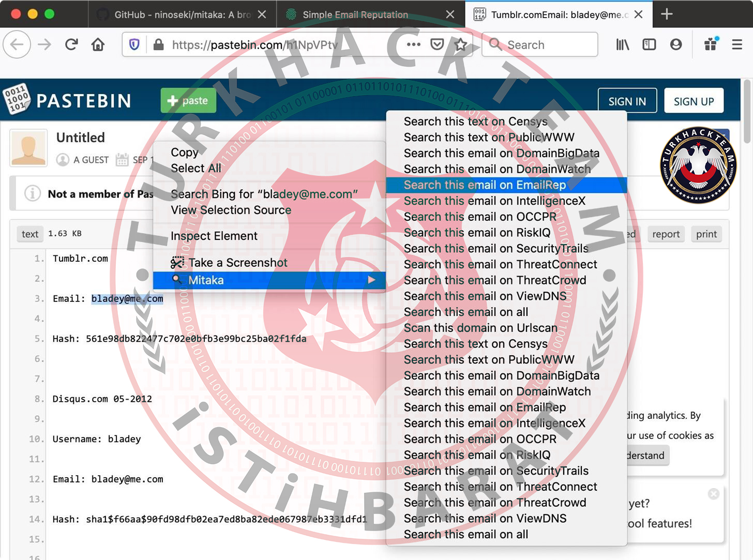Click the green paste button
Viewport: 753px width, 560px height.
[x=188, y=100]
